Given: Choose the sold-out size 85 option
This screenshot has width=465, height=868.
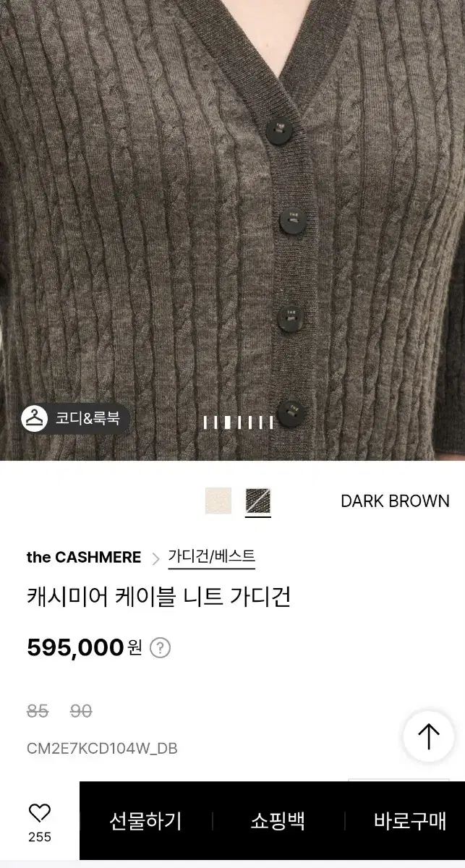Looking at the screenshot, I should click(x=38, y=712).
